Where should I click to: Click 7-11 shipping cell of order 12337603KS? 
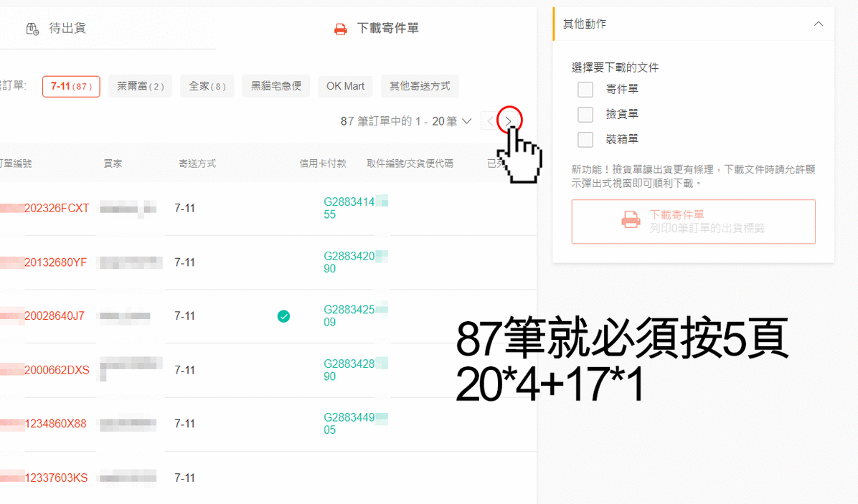[184, 477]
